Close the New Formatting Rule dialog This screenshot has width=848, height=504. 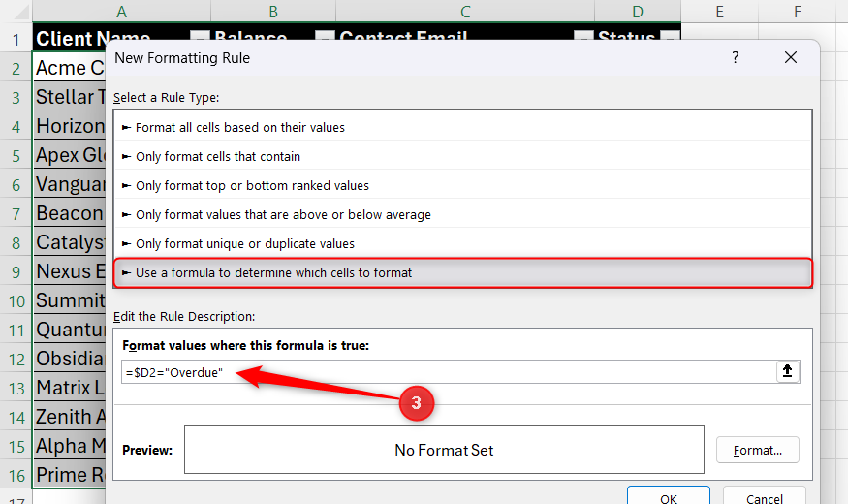790,57
